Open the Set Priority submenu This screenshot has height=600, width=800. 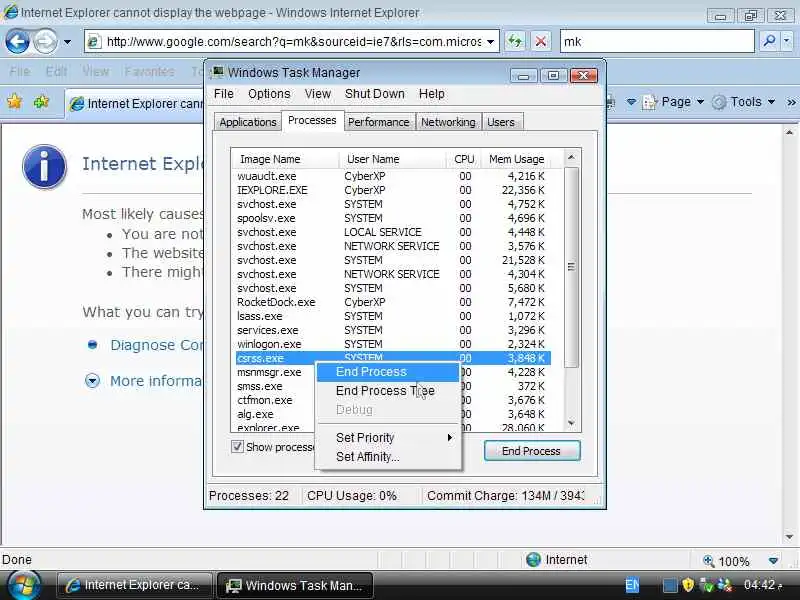tap(389, 438)
